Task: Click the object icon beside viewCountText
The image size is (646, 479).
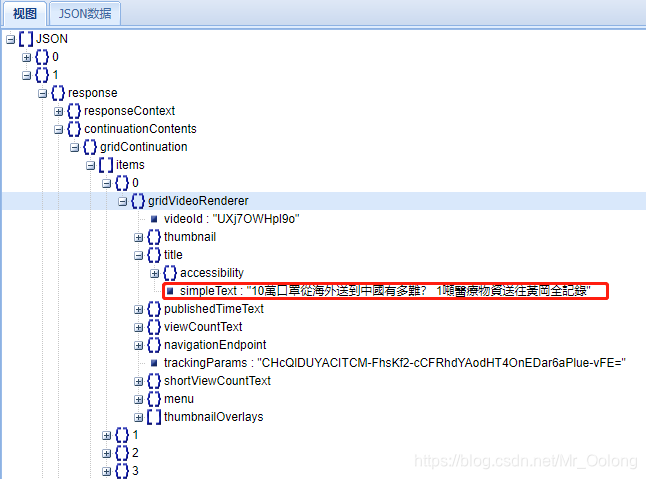Action: tap(154, 327)
